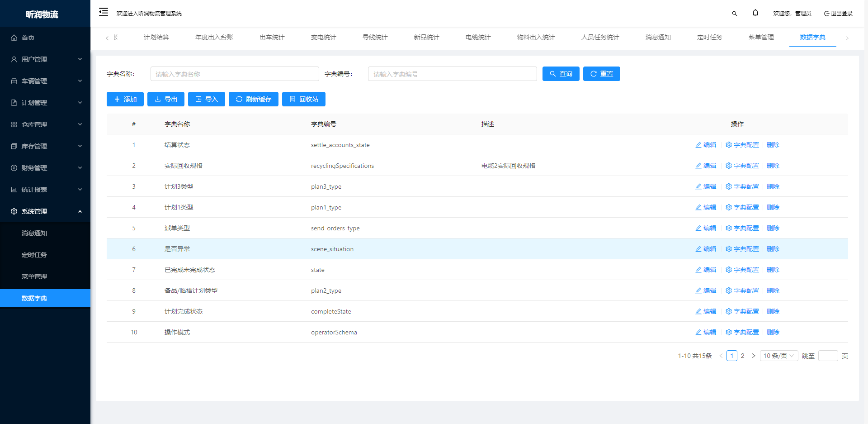Image resolution: width=868 pixels, height=424 pixels.
Task: Click the search magnifier icon in header
Action: 735,14
